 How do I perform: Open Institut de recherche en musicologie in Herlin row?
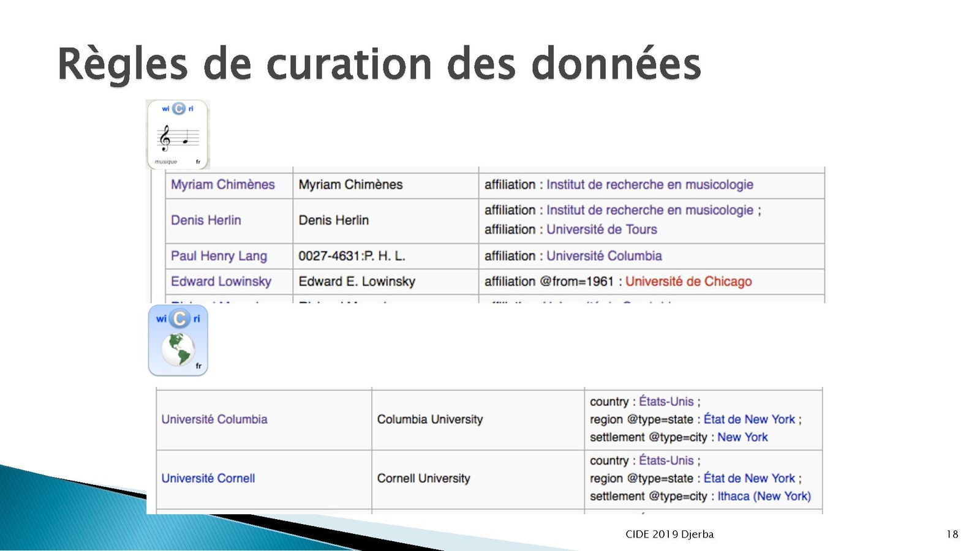coord(650,210)
